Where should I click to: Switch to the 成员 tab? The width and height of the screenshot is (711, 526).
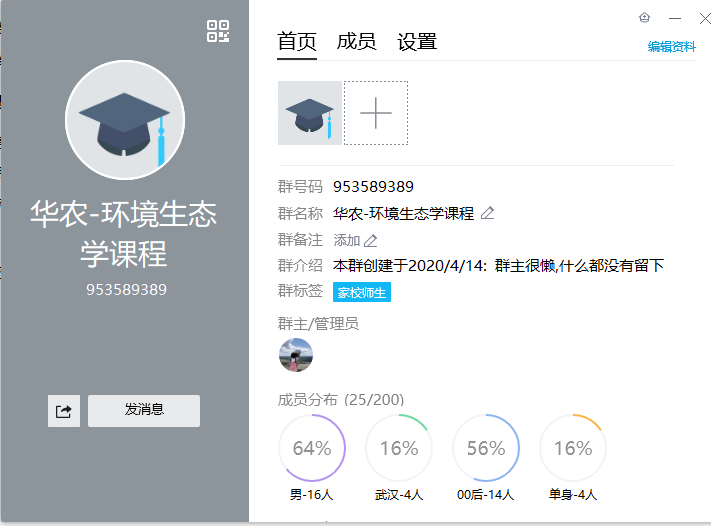(356, 42)
